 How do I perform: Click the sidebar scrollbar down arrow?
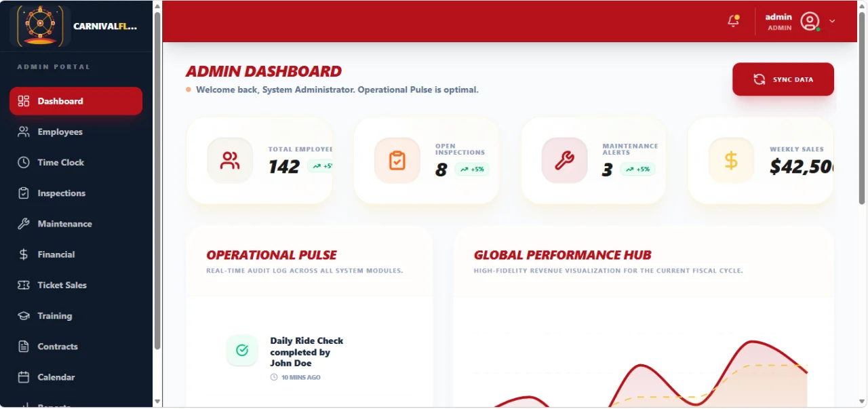click(157, 402)
